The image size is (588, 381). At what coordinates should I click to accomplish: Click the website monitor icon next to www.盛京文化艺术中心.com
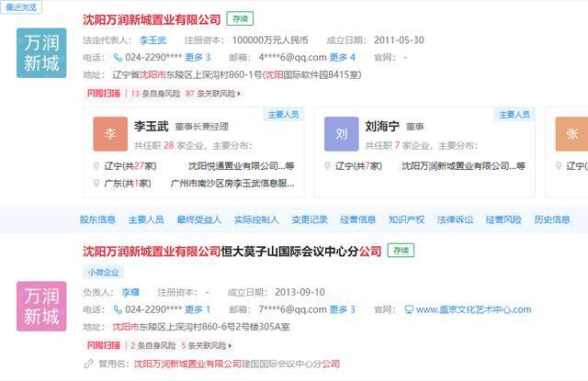(x=409, y=309)
